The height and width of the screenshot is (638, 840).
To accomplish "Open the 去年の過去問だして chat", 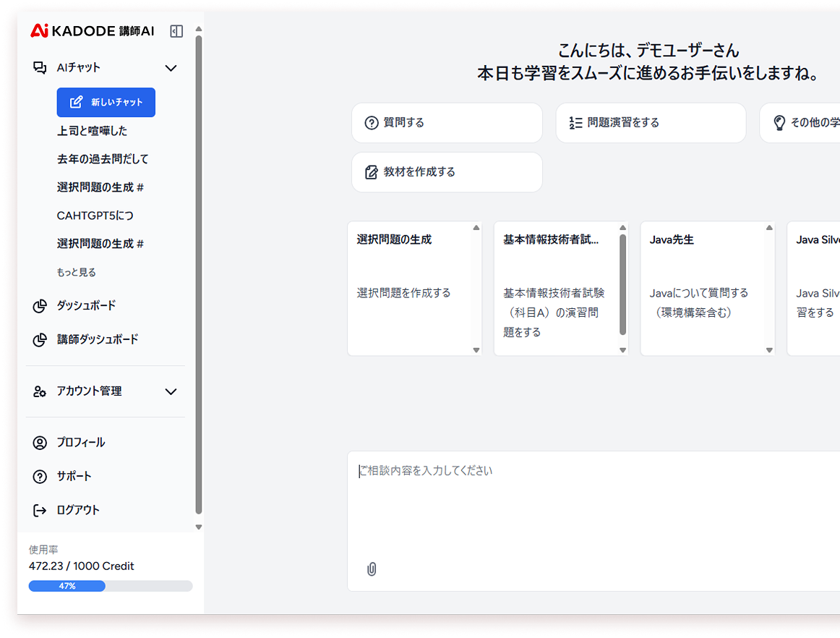I will pos(103,159).
